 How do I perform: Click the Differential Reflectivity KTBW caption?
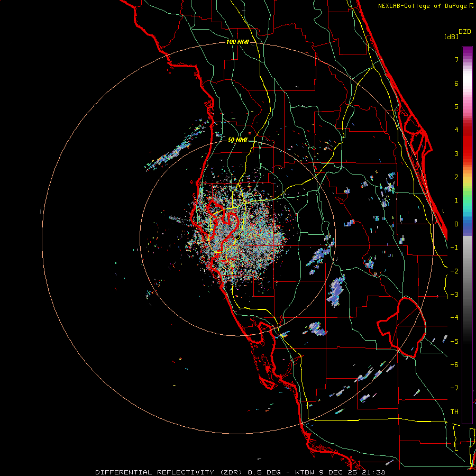tap(240, 472)
